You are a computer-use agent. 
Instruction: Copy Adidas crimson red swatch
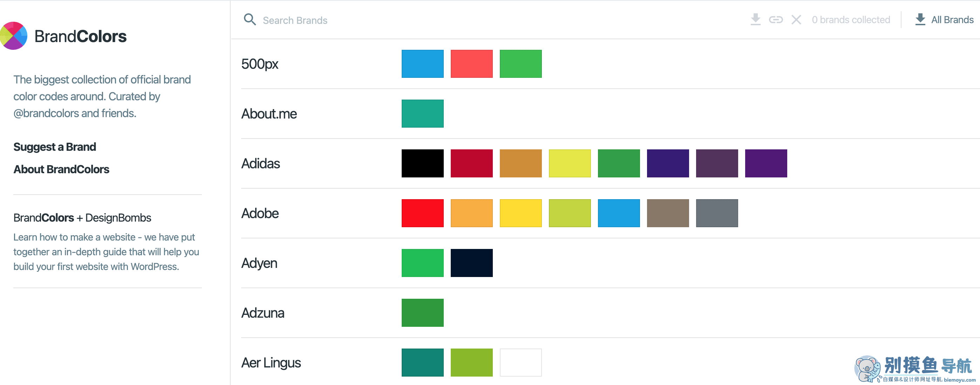pyautogui.click(x=472, y=164)
